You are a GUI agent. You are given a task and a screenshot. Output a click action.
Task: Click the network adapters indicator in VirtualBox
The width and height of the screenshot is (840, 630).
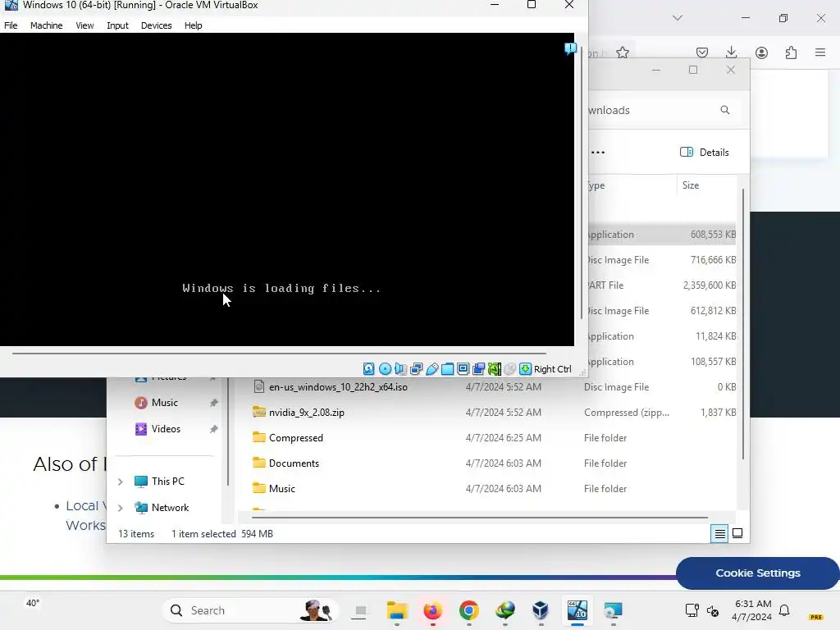point(416,368)
